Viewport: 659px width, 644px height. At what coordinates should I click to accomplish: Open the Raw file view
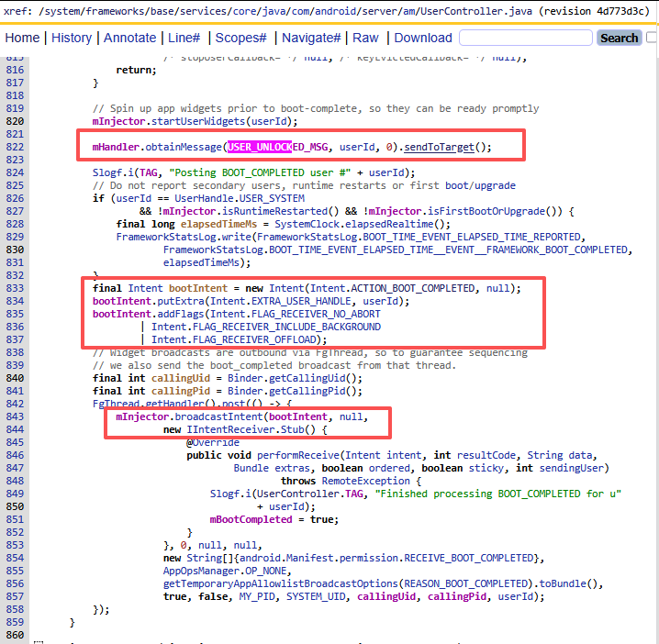point(365,38)
